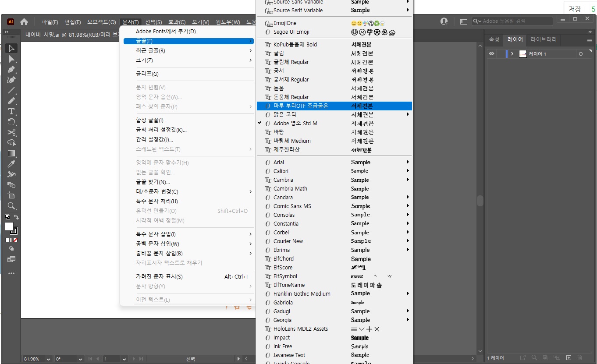The height and width of the screenshot is (364, 597).
Task: Select the Pen tool
Action: tap(11, 70)
